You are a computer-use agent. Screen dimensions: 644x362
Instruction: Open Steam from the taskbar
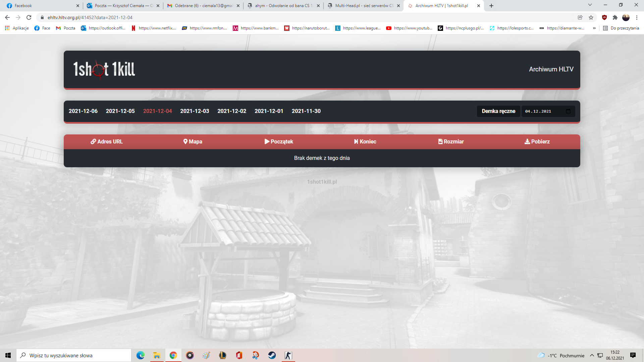pos(272,355)
